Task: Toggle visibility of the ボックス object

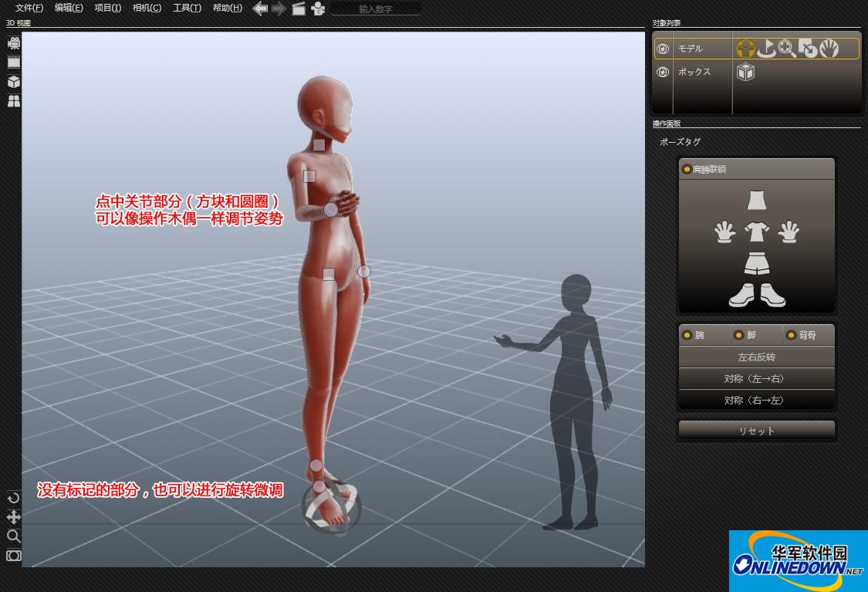Action: (662, 72)
